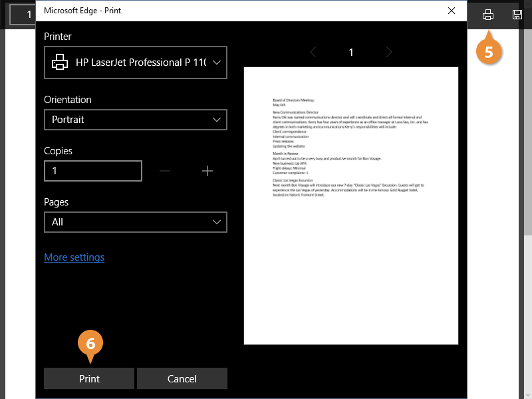The height and width of the screenshot is (399, 532).
Task: Click the Microsoft Edge - Print title bar
Action: [199, 11]
